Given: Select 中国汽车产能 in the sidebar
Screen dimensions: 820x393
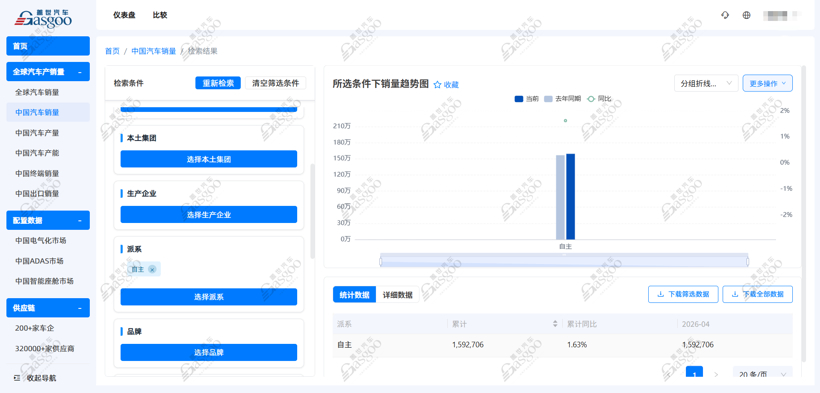Looking at the screenshot, I should 48,153.
